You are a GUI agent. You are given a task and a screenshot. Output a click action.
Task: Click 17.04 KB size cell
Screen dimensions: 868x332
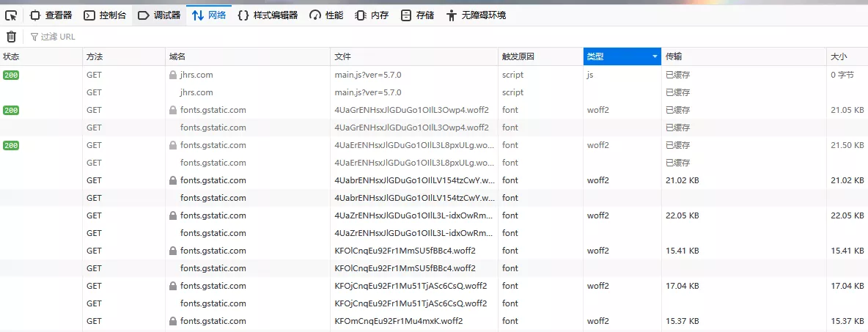847,286
